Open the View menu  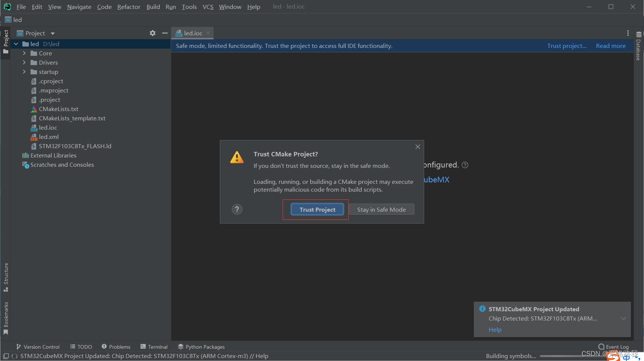click(55, 7)
